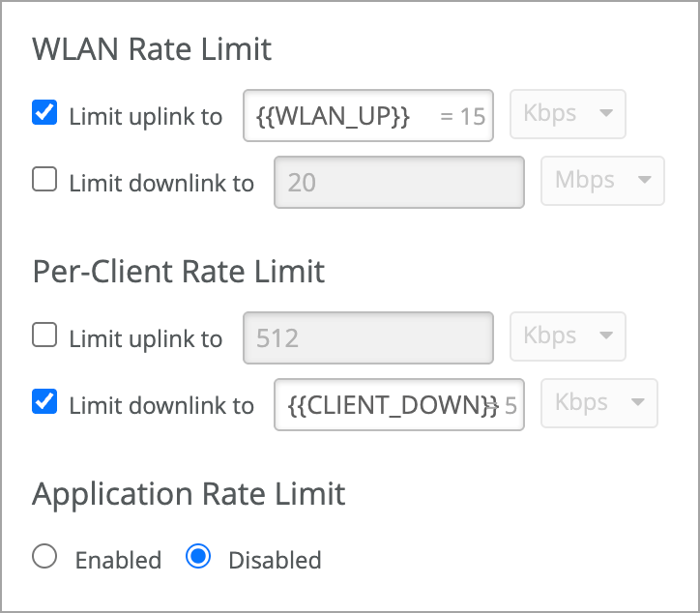This screenshot has width=700, height=613.
Task: Click WLAN "Limit downlink to" label text
Action: (x=161, y=184)
